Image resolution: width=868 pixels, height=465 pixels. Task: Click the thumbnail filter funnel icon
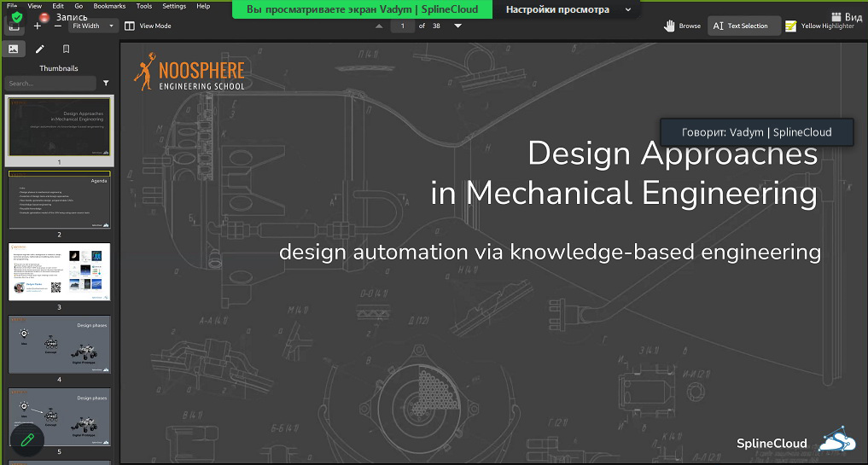[106, 84]
